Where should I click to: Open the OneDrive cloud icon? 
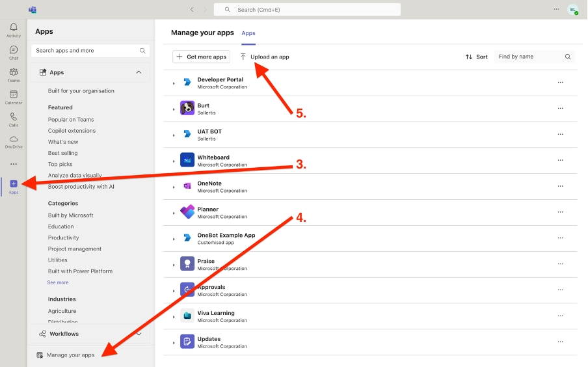pyautogui.click(x=14, y=139)
